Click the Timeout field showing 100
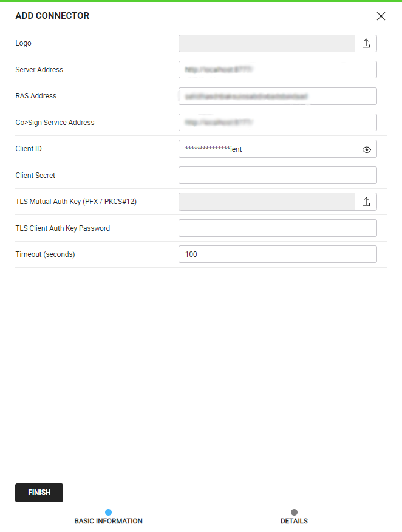The width and height of the screenshot is (402, 532). point(278,254)
